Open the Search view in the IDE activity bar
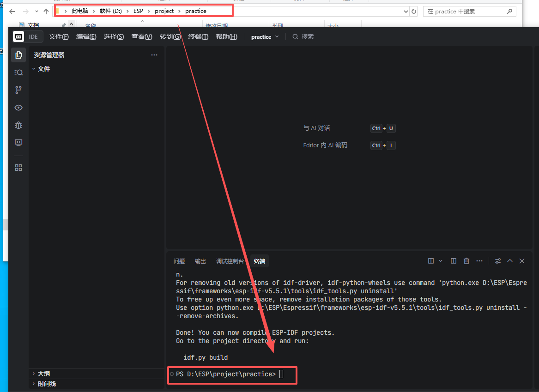Image resolution: width=539 pixels, height=392 pixels. pos(18,72)
